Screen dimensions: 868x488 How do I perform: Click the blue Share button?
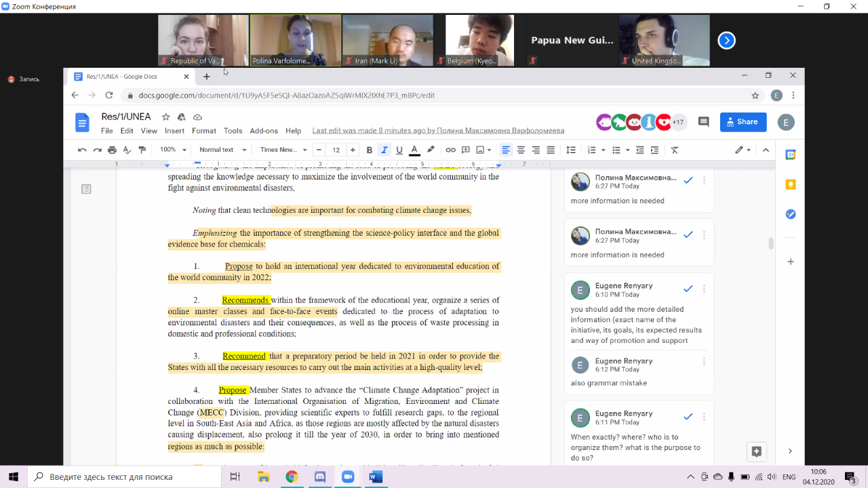pyautogui.click(x=743, y=122)
